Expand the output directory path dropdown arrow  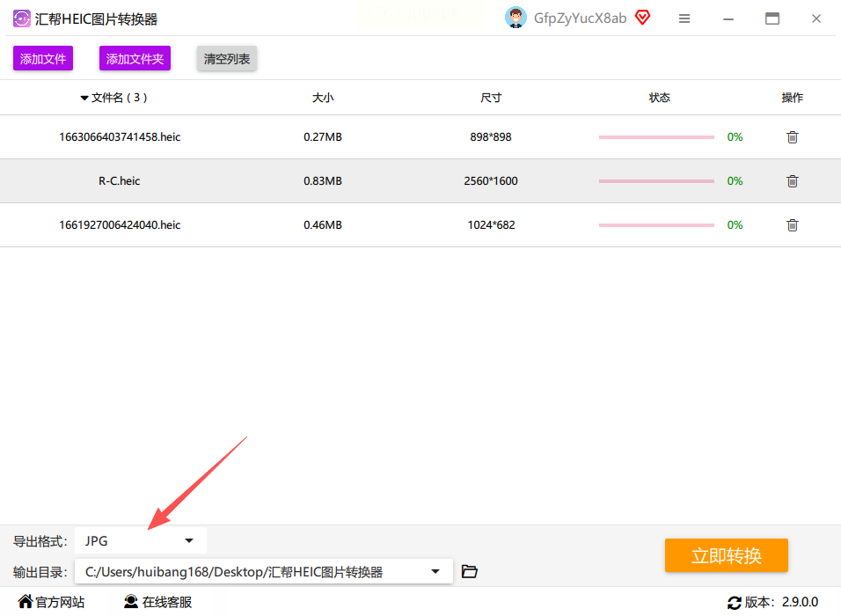pyautogui.click(x=435, y=571)
